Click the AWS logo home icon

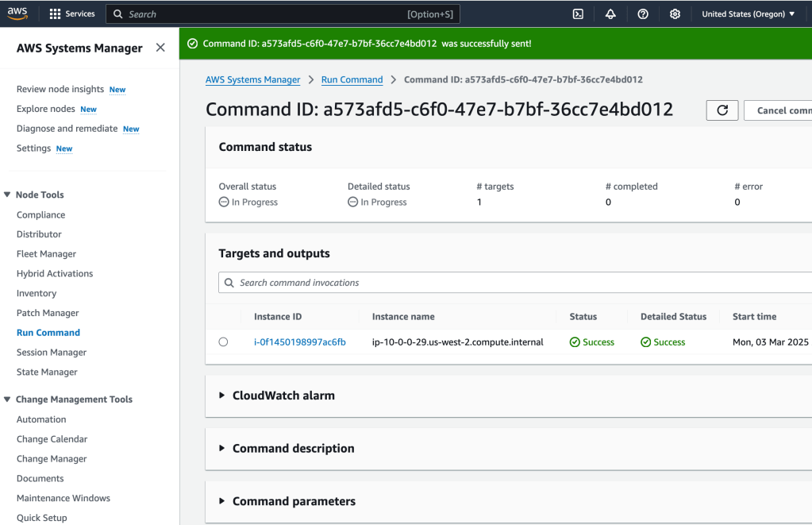click(x=17, y=14)
